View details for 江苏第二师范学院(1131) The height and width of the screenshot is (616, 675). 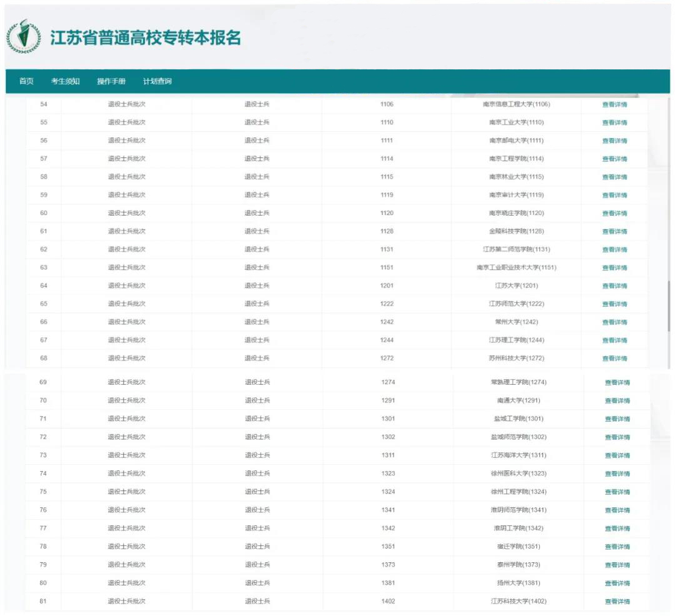(x=615, y=249)
